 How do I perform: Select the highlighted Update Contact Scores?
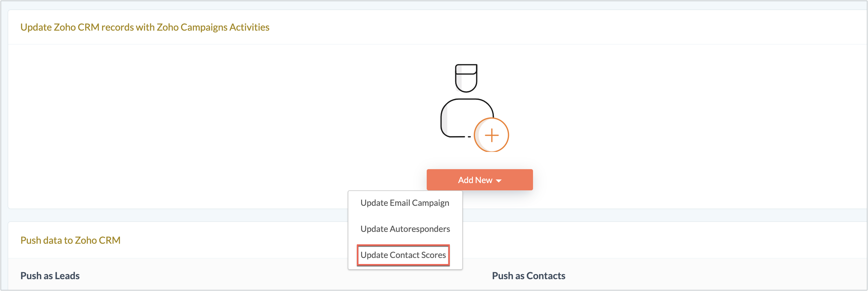coord(403,255)
